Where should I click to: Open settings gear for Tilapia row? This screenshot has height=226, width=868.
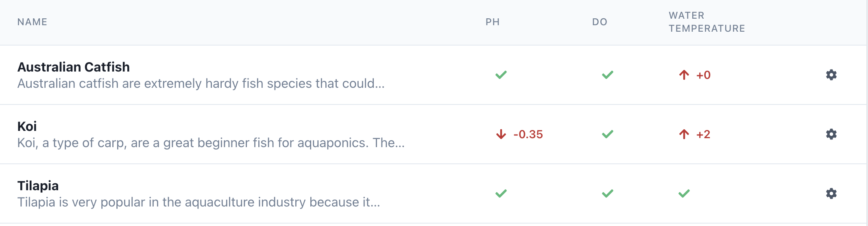click(x=831, y=193)
